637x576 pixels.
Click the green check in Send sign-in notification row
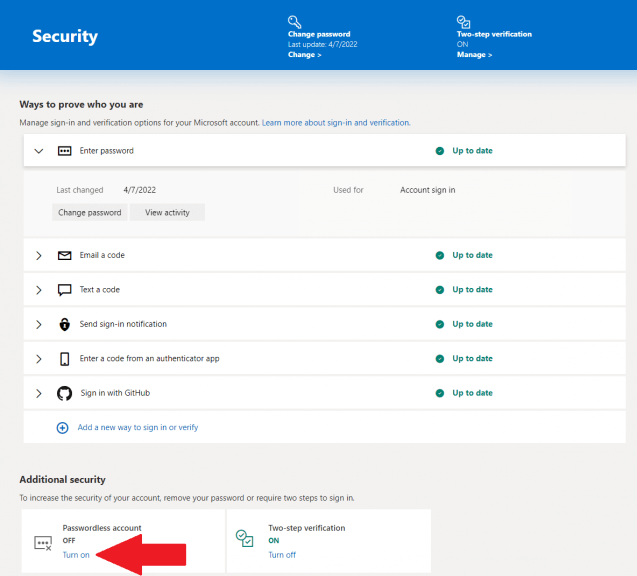coord(440,324)
